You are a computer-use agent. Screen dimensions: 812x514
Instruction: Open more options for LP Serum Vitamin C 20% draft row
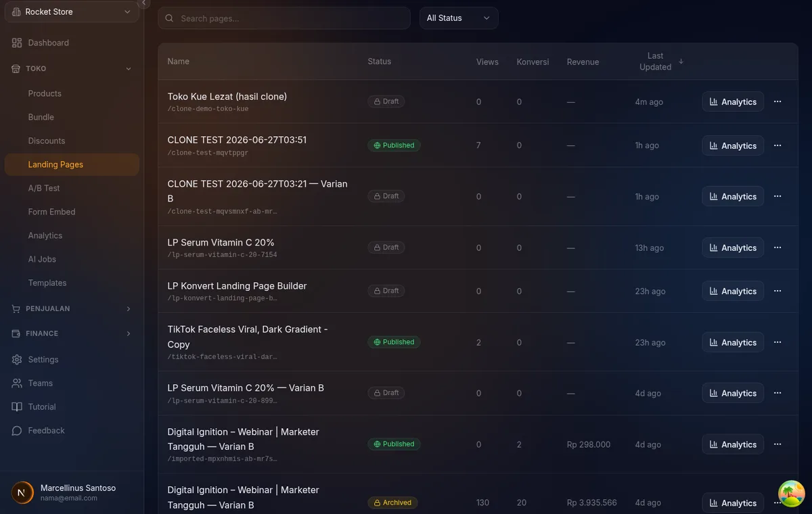tap(777, 248)
